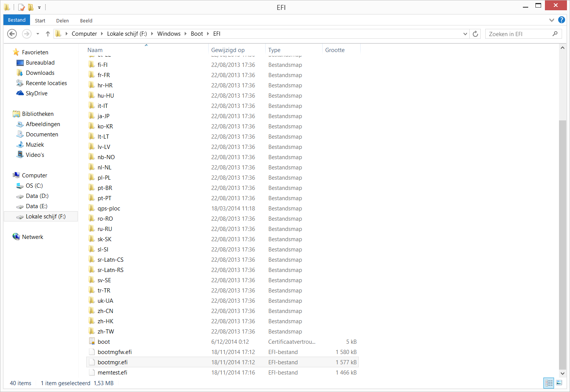Click the Back navigation arrow
Image resolution: width=570 pixels, height=392 pixels.
(x=12, y=34)
